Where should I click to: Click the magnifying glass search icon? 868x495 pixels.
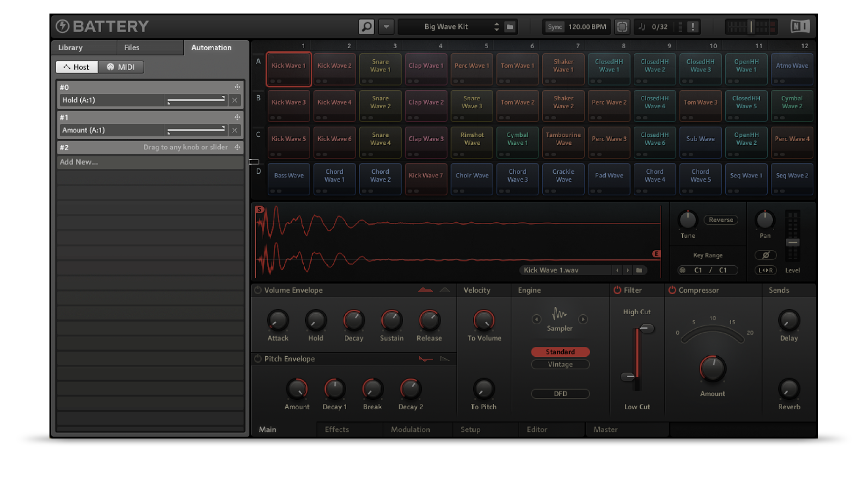click(x=367, y=27)
